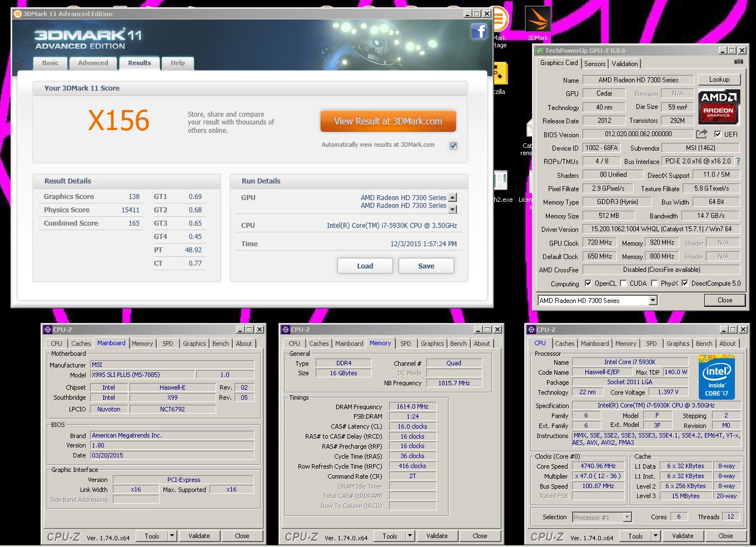Click the Core Speed value in CPU-Z
Viewport: 756px width, 547px height.
(598, 466)
